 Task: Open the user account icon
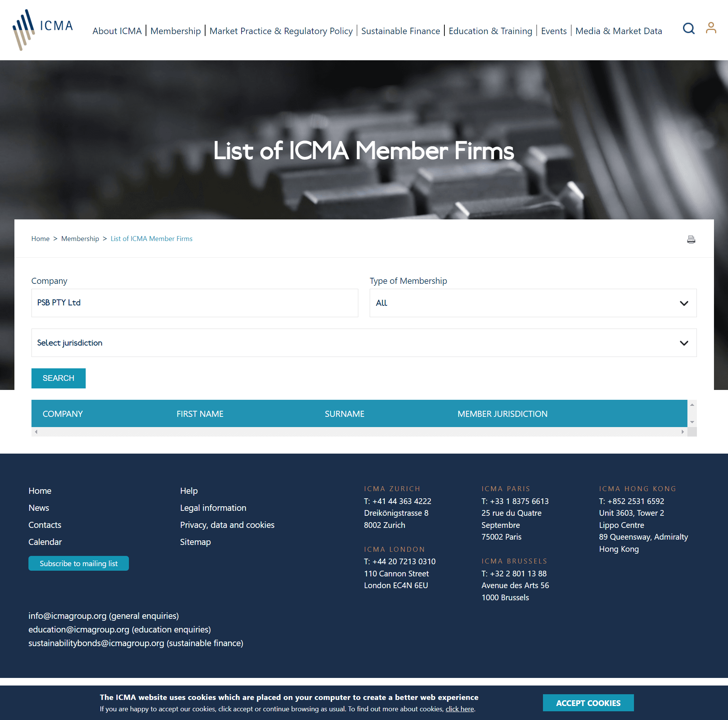(711, 28)
